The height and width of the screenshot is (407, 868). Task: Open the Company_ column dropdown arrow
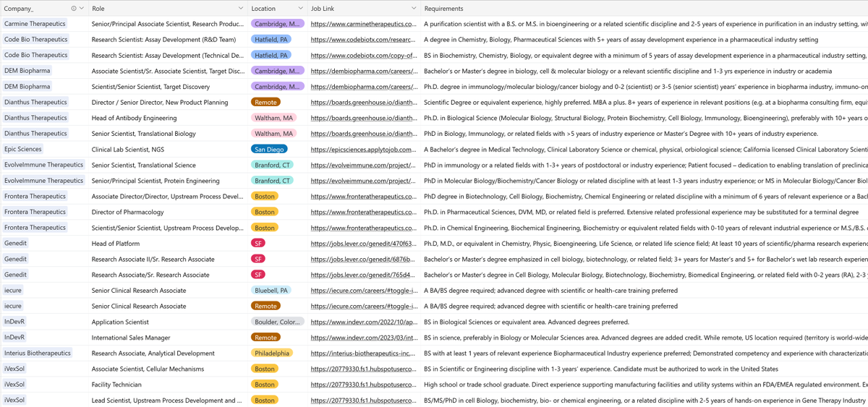82,9
